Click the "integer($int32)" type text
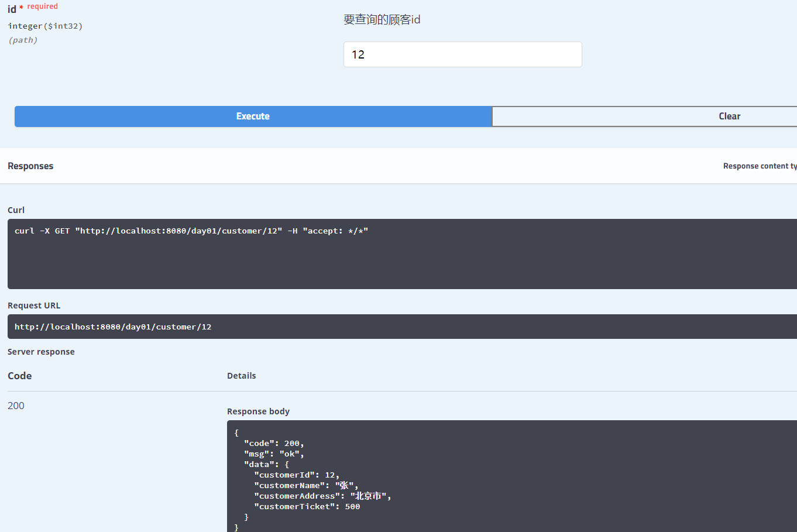 (x=45, y=26)
